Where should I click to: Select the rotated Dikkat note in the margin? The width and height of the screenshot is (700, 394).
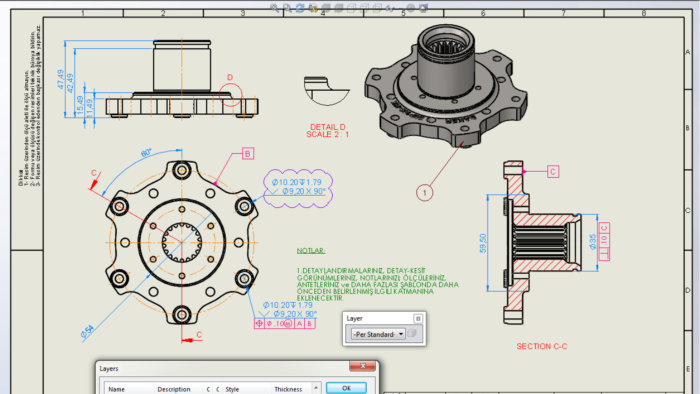[30, 106]
